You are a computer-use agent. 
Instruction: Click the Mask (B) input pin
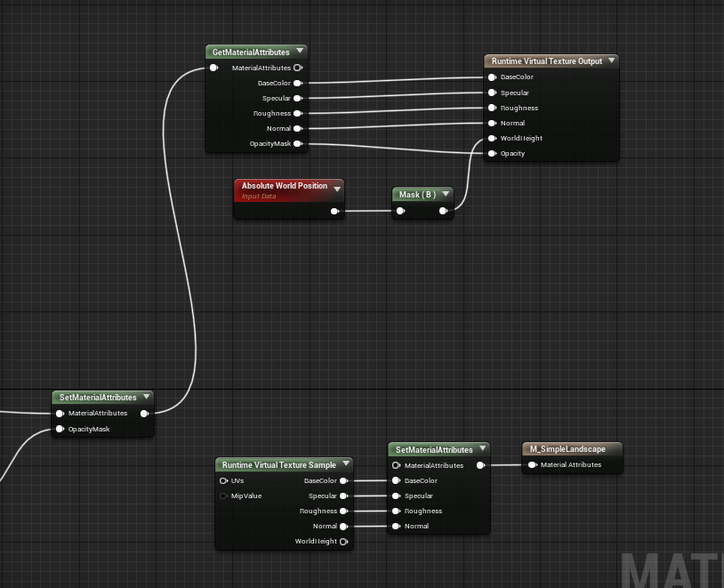401,211
